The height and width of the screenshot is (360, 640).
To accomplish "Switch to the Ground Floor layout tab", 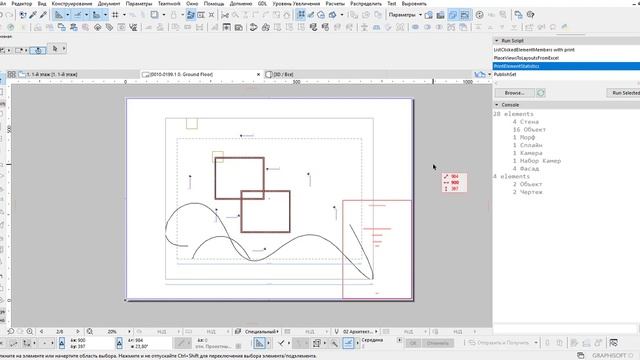I will [200, 74].
